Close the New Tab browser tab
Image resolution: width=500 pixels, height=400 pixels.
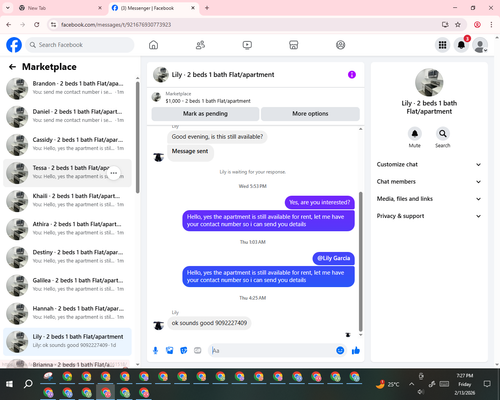(100, 8)
